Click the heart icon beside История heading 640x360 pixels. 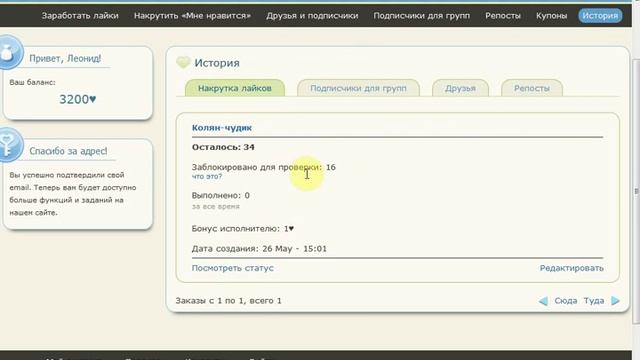click(x=183, y=62)
